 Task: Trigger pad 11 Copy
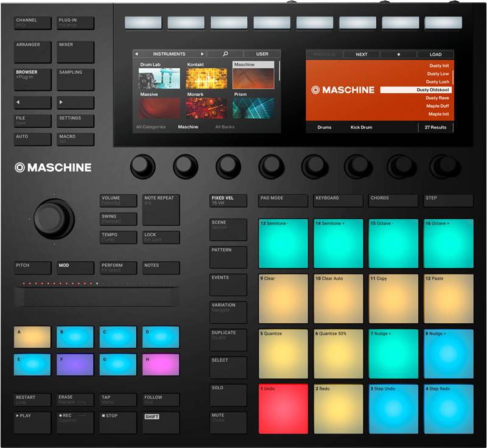[x=393, y=299]
